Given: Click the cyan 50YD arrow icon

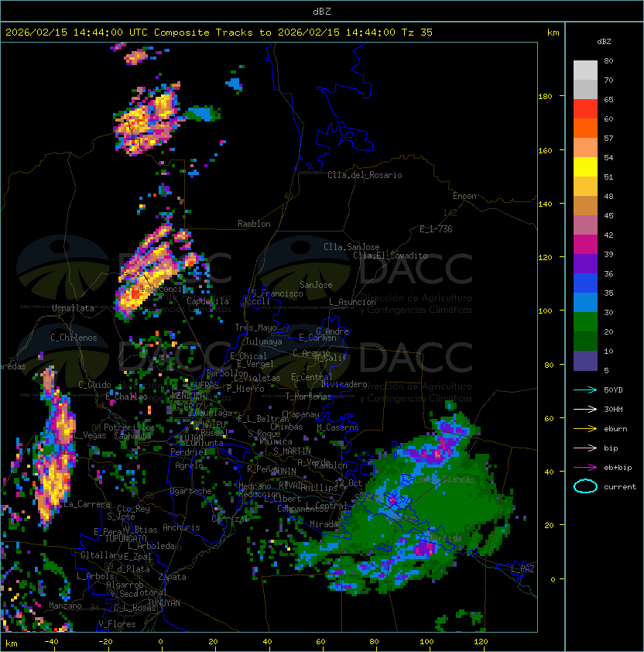Looking at the screenshot, I should (585, 389).
